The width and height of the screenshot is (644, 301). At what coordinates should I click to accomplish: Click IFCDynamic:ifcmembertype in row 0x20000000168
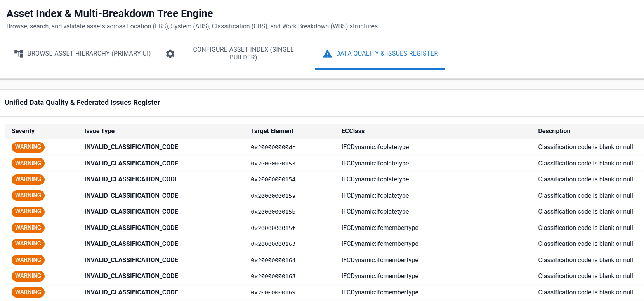pos(380,276)
